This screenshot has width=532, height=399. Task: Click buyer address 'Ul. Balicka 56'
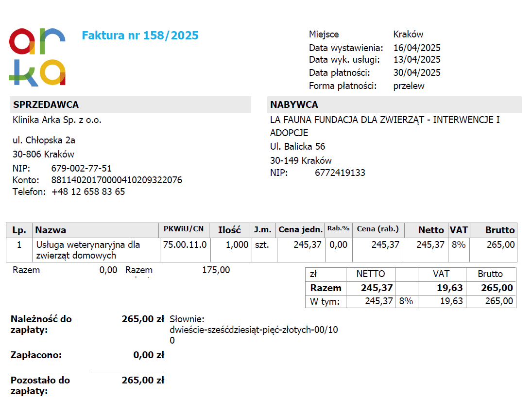pyautogui.click(x=297, y=147)
